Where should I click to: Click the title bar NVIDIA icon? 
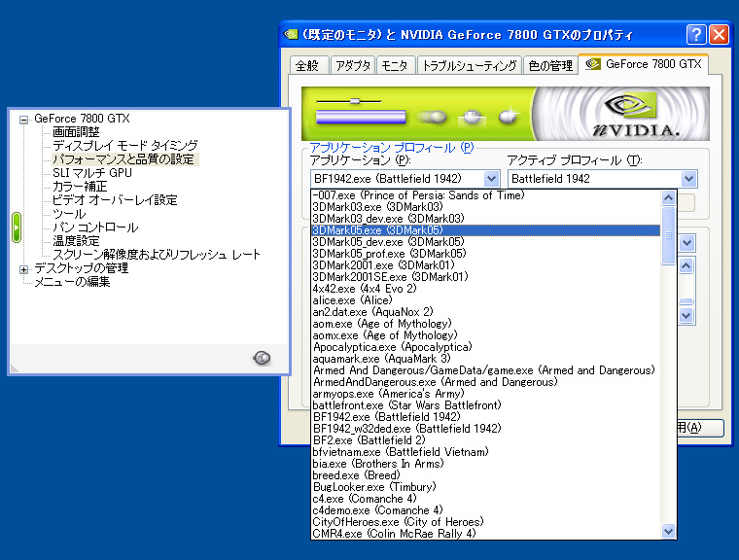[x=291, y=34]
